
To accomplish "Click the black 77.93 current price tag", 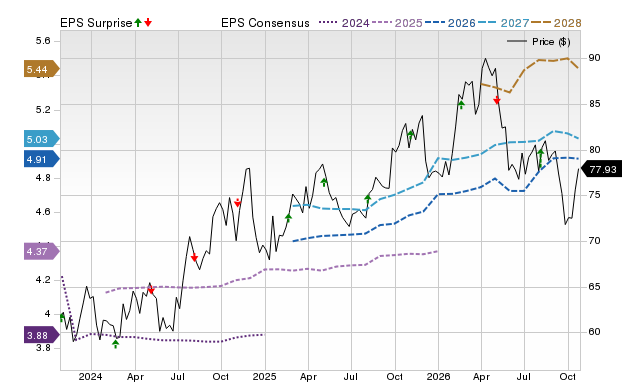I will 601,169.
